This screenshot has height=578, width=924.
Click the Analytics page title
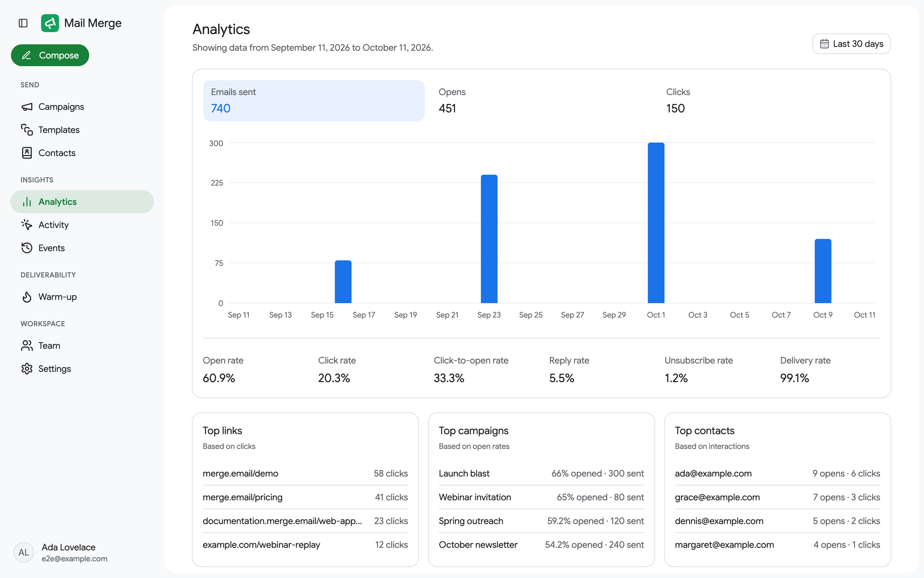coord(221,30)
